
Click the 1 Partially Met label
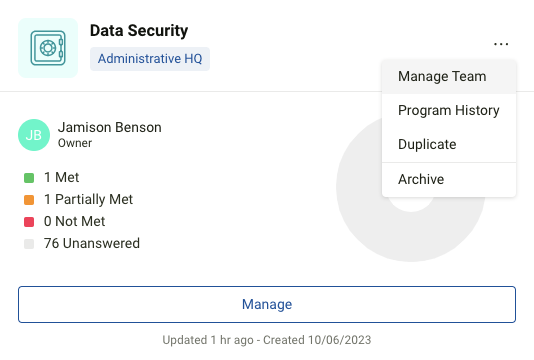point(88,200)
